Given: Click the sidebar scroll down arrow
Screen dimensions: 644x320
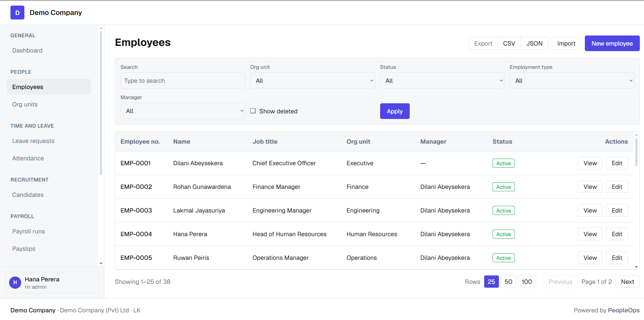Looking at the screenshot, I should (x=101, y=263).
